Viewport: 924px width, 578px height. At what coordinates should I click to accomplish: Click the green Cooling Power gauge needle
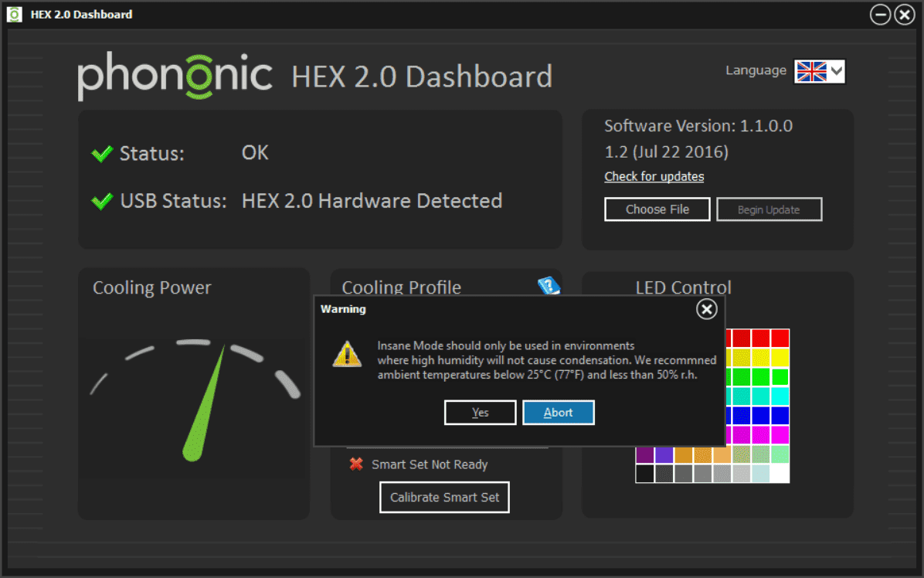(x=205, y=406)
